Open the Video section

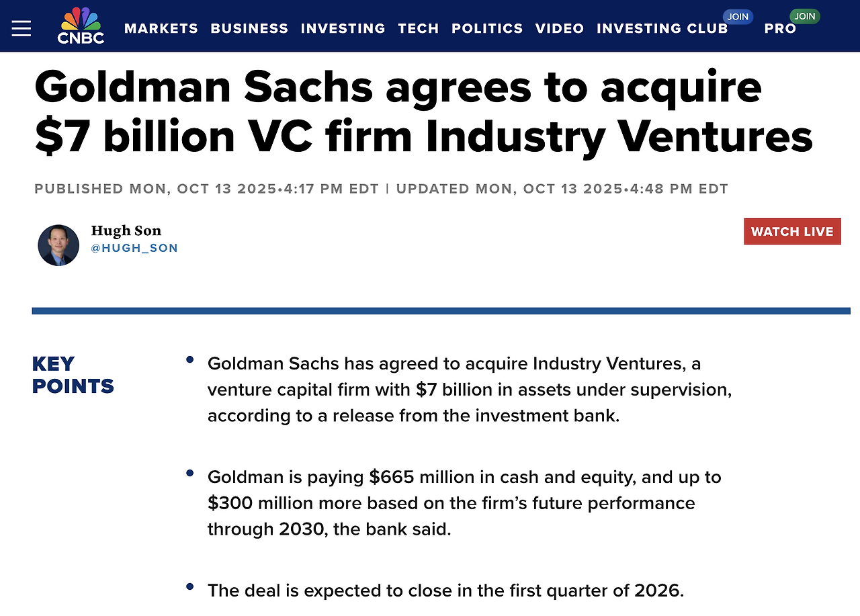[x=560, y=29]
